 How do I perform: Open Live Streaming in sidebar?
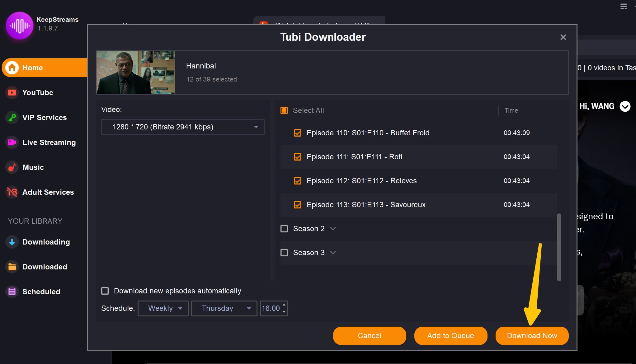pyautogui.click(x=49, y=142)
